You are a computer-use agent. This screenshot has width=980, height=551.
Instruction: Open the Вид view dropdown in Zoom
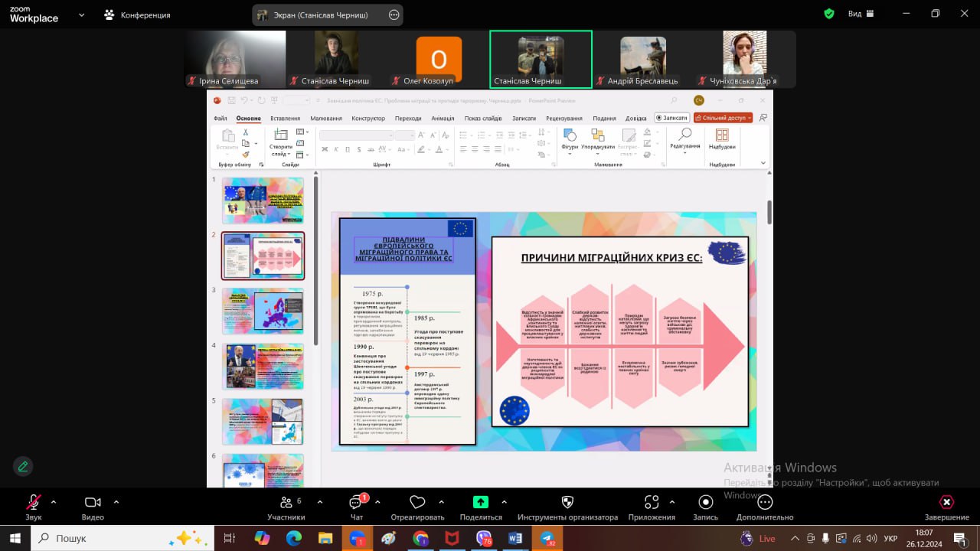[861, 14]
